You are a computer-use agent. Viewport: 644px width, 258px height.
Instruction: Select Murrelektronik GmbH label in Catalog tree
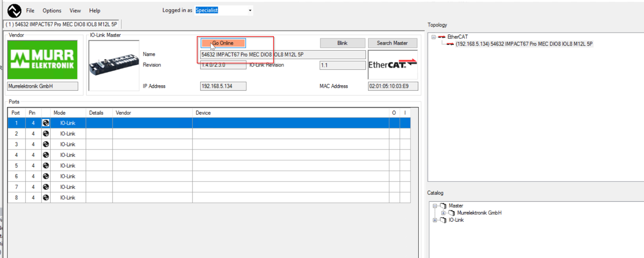[479, 213]
